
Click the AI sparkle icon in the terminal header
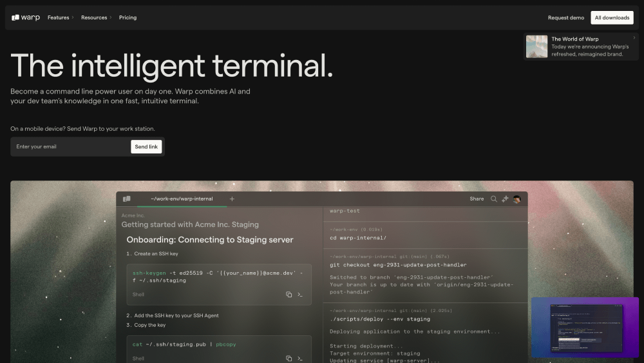[505, 199]
